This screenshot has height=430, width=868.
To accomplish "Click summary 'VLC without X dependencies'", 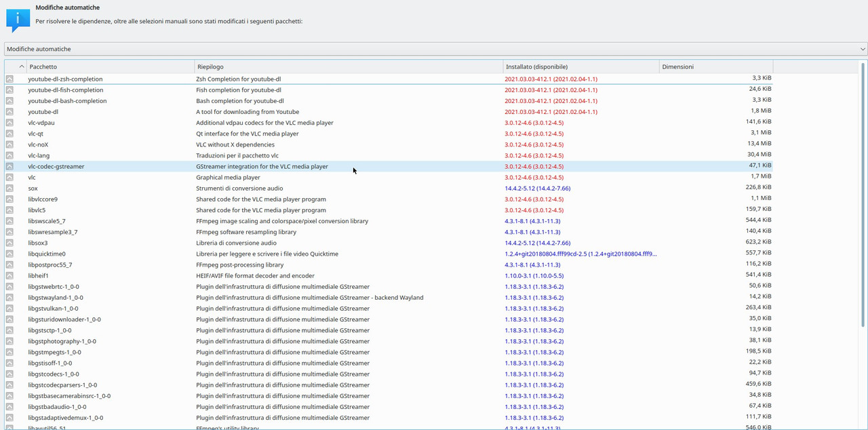I will pos(235,144).
